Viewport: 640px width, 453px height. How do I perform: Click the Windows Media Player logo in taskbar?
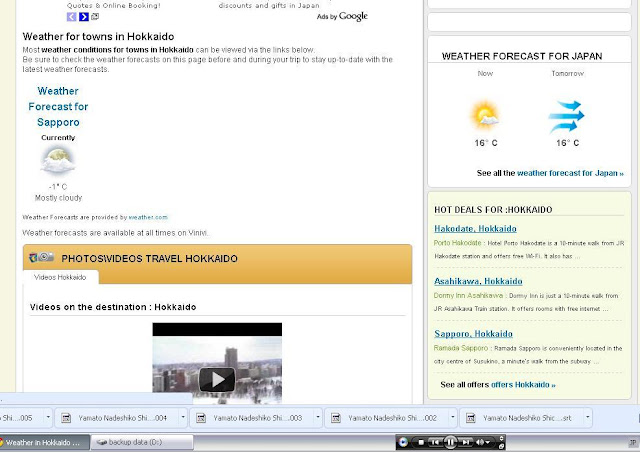tap(403, 442)
